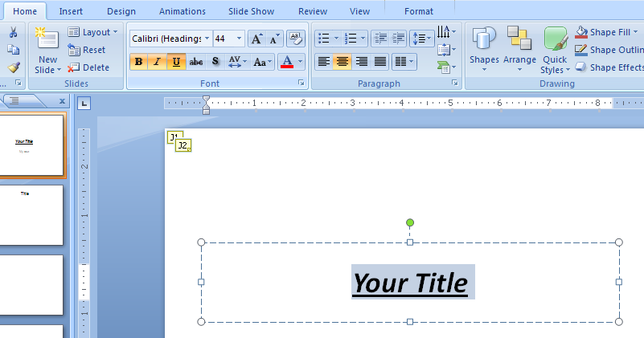
Task: Select the second slide thumbnail
Action: point(32,215)
